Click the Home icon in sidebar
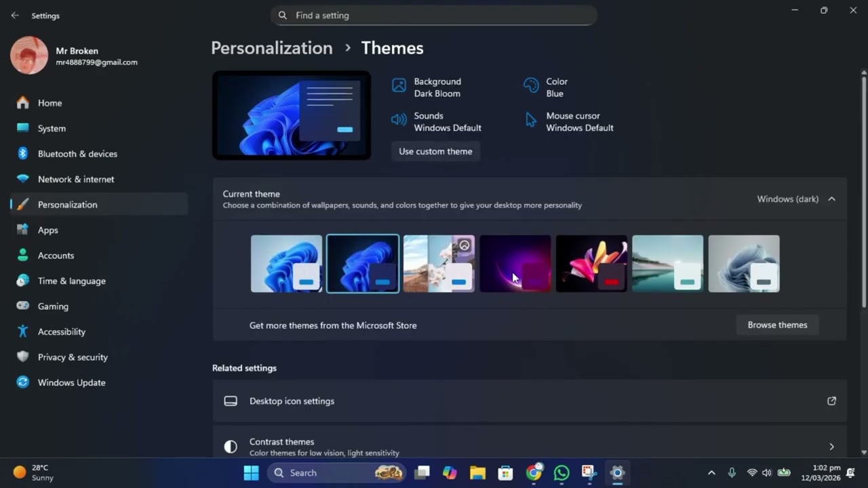The width and height of the screenshot is (868, 488). click(23, 103)
